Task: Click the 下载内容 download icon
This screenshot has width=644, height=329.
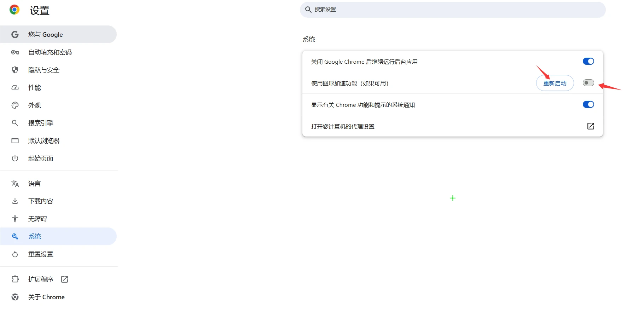Action: click(15, 201)
